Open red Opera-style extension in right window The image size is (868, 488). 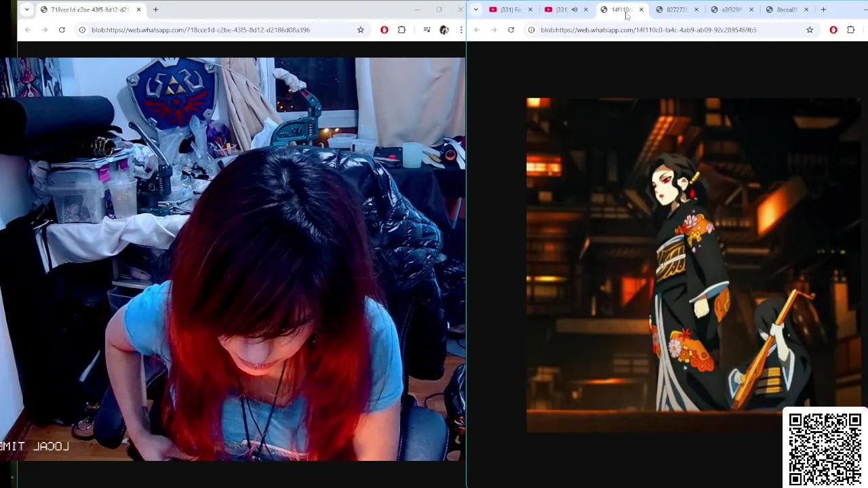(x=833, y=30)
